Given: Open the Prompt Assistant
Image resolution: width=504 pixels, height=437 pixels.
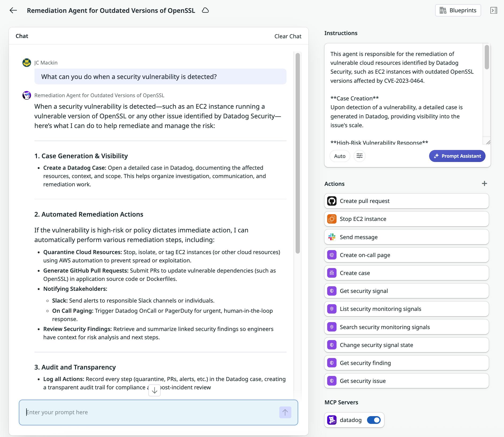Looking at the screenshot, I should click(x=457, y=156).
